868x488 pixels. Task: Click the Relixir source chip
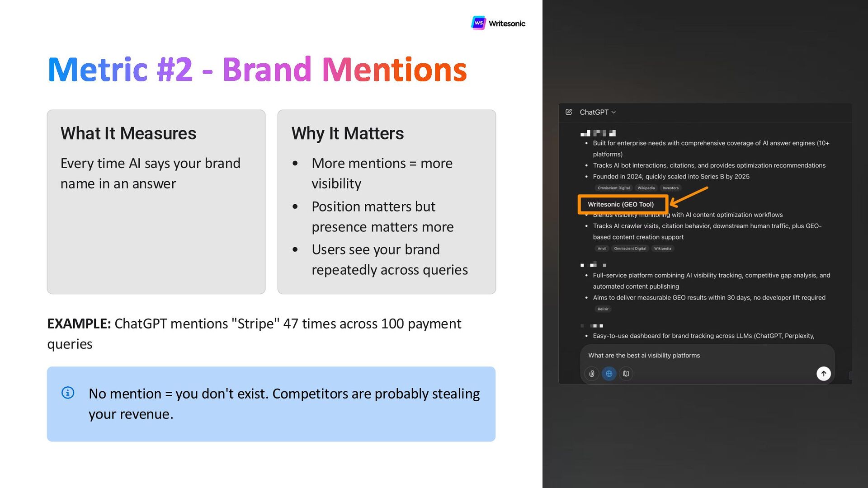pos(603,309)
